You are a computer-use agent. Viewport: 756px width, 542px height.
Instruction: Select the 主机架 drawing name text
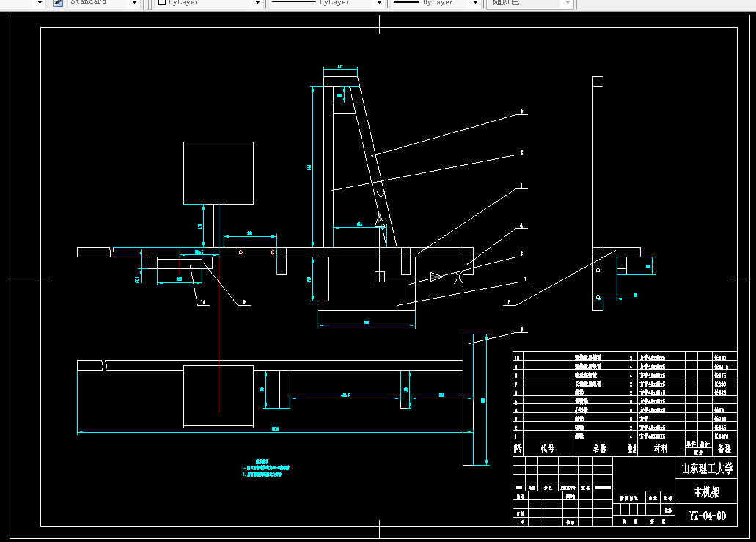(706, 492)
